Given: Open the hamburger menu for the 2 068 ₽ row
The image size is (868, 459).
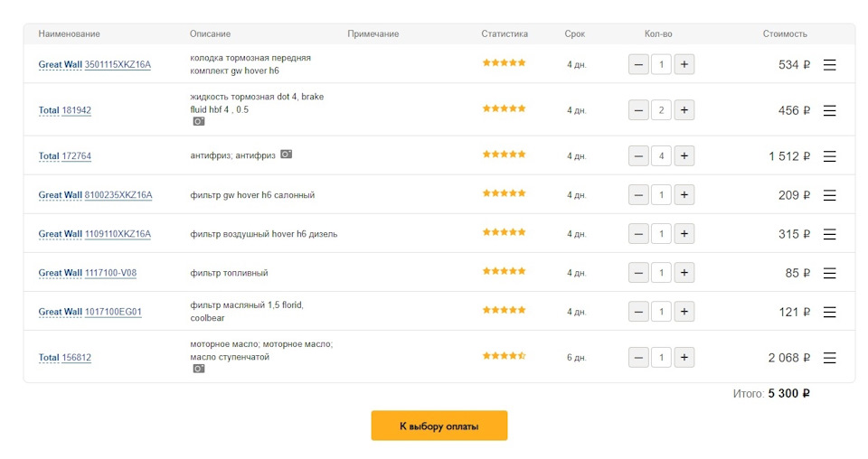Looking at the screenshot, I should pyautogui.click(x=829, y=358).
